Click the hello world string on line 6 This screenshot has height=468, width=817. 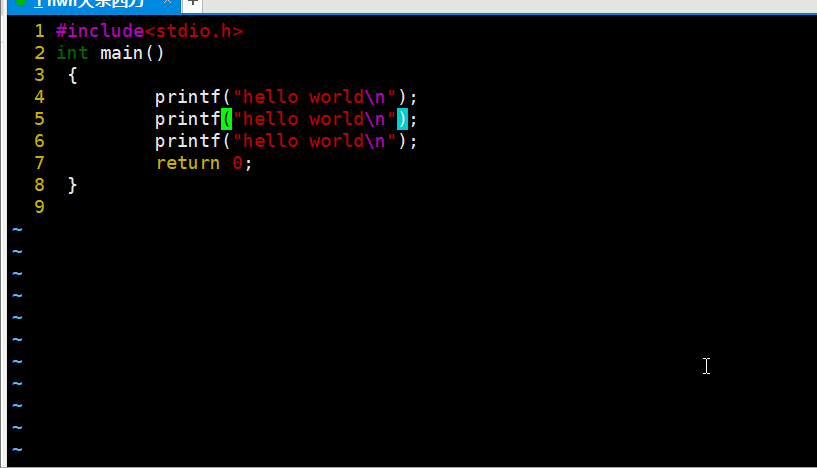(x=314, y=141)
